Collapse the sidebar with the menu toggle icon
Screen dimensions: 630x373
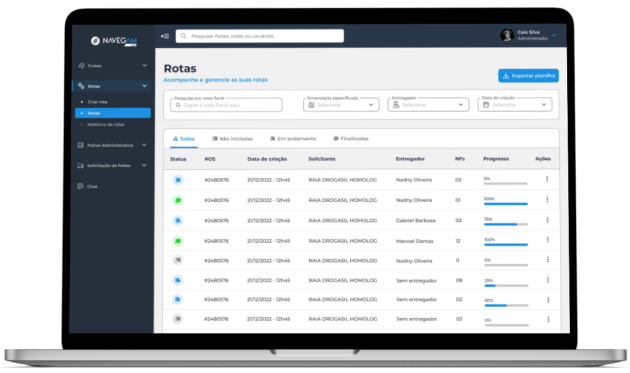pos(165,36)
